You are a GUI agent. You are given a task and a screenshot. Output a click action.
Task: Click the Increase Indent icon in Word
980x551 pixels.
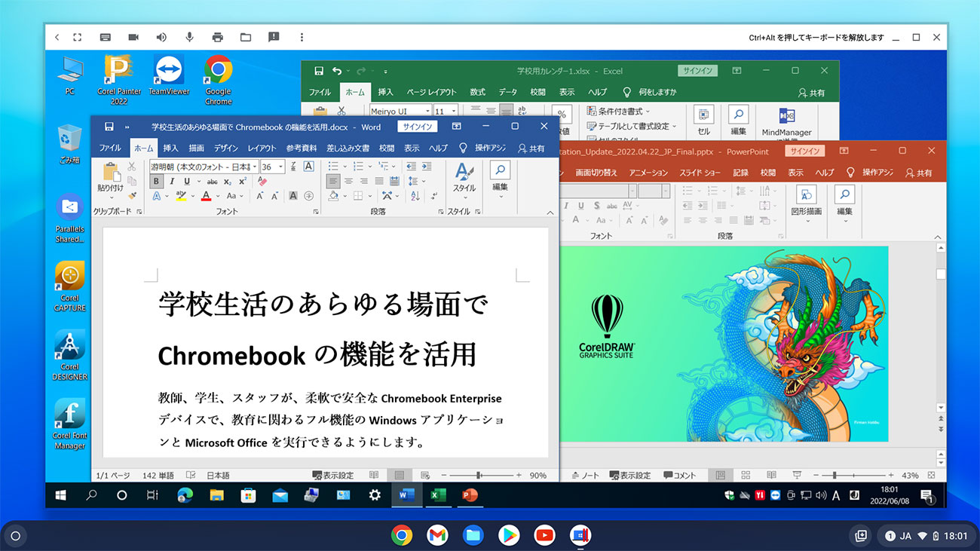427,167
